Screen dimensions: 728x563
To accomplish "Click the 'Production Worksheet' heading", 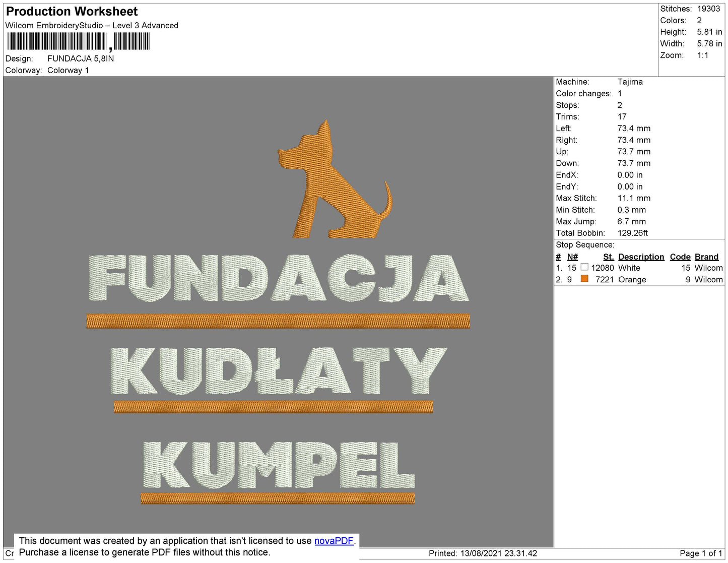I will pos(72,12).
